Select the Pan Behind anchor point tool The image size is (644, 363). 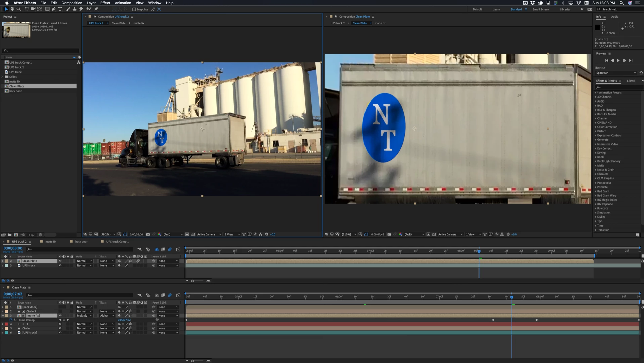click(x=40, y=9)
